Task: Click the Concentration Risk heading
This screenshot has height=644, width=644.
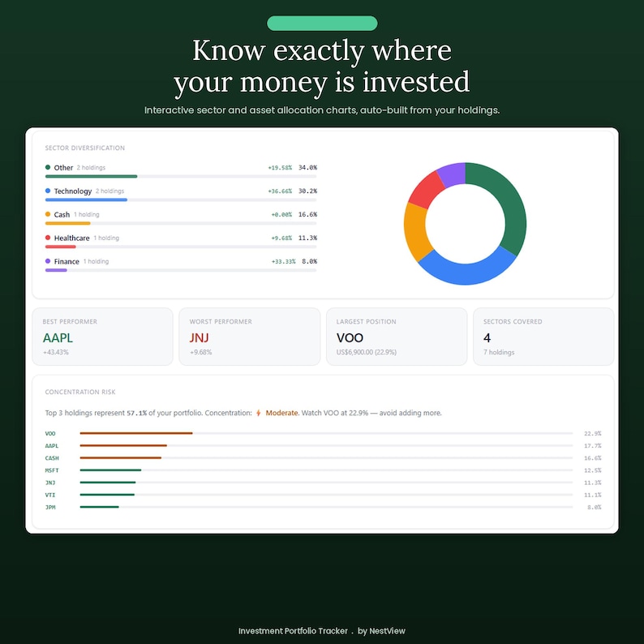Action: (80, 392)
